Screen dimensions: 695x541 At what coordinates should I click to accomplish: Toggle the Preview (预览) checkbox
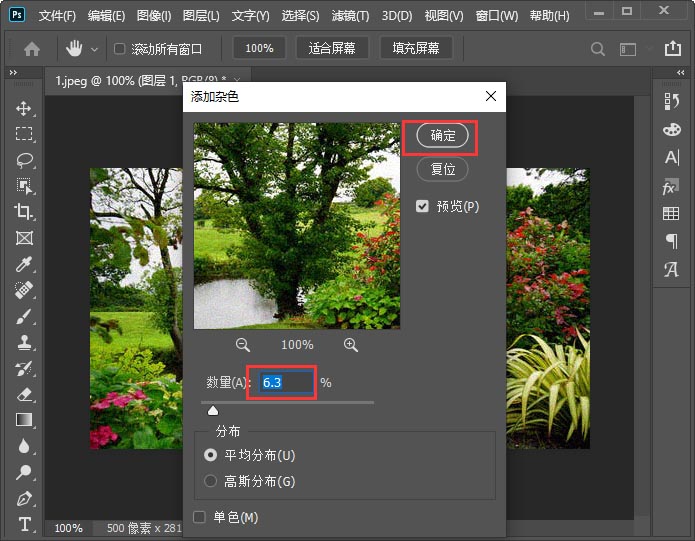pos(422,206)
